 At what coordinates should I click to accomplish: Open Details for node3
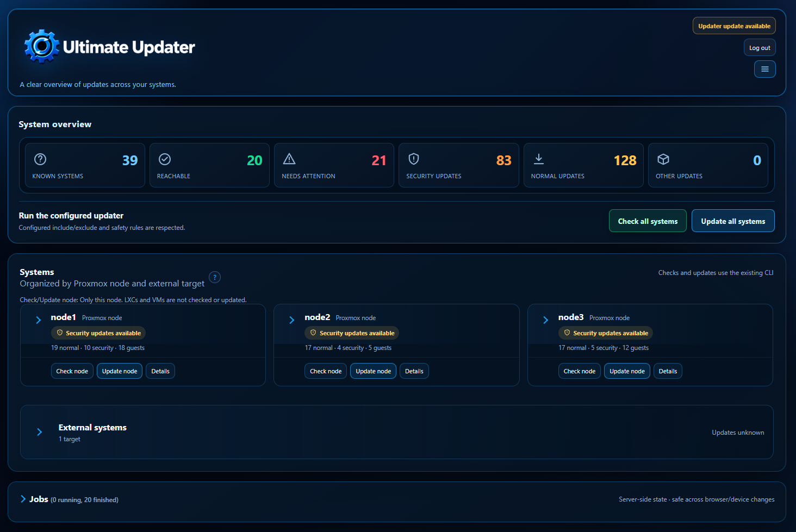[x=668, y=371]
